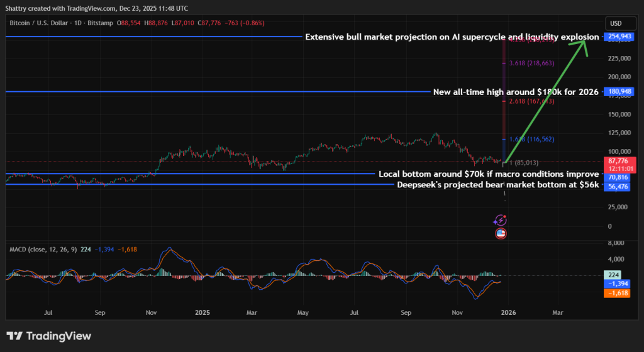Click the 225,000 price scale label

pyautogui.click(x=619, y=58)
